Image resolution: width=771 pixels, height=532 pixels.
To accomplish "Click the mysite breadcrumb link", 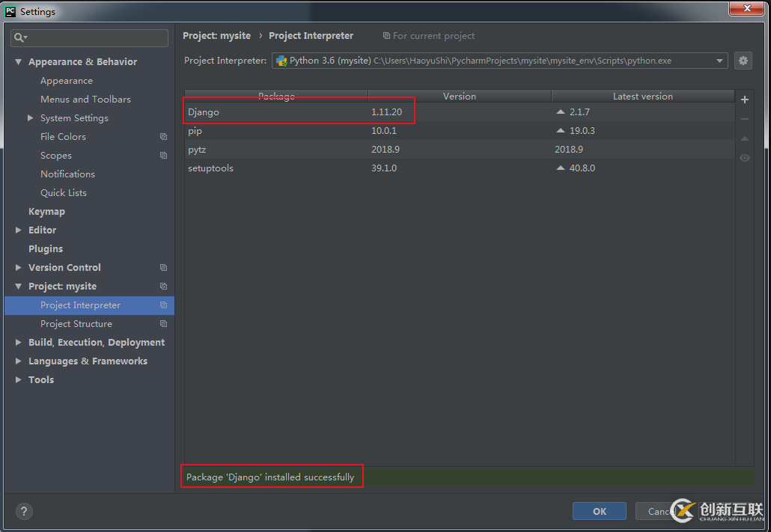I will [216, 36].
